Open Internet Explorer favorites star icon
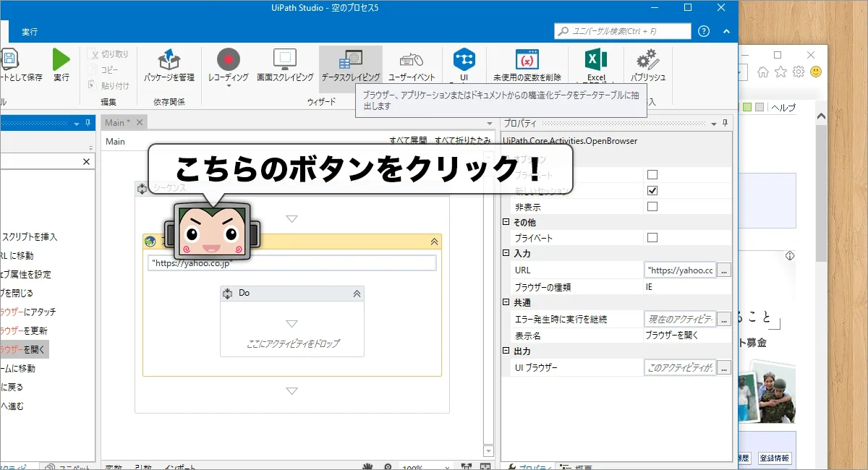Image resolution: width=868 pixels, height=470 pixels. (780, 72)
